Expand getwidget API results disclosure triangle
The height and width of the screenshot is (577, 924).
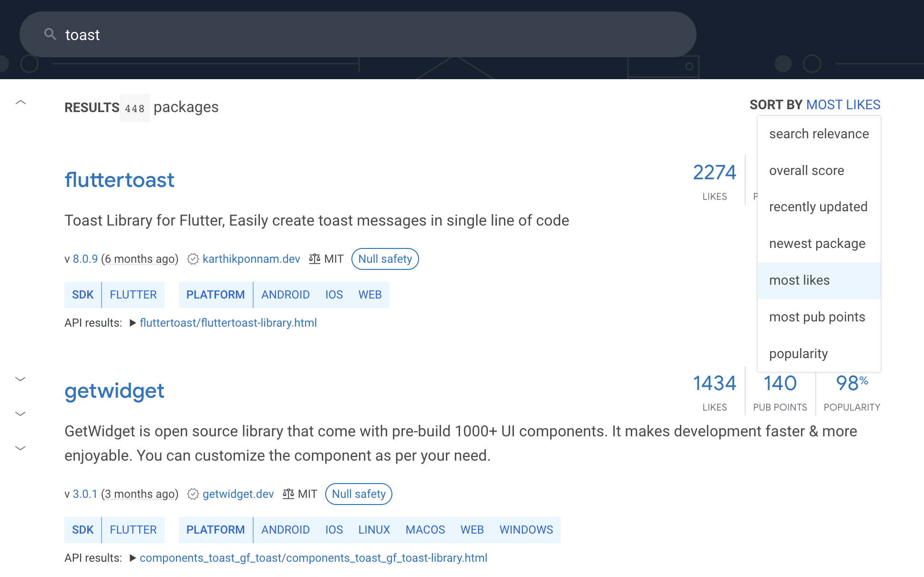pos(133,558)
